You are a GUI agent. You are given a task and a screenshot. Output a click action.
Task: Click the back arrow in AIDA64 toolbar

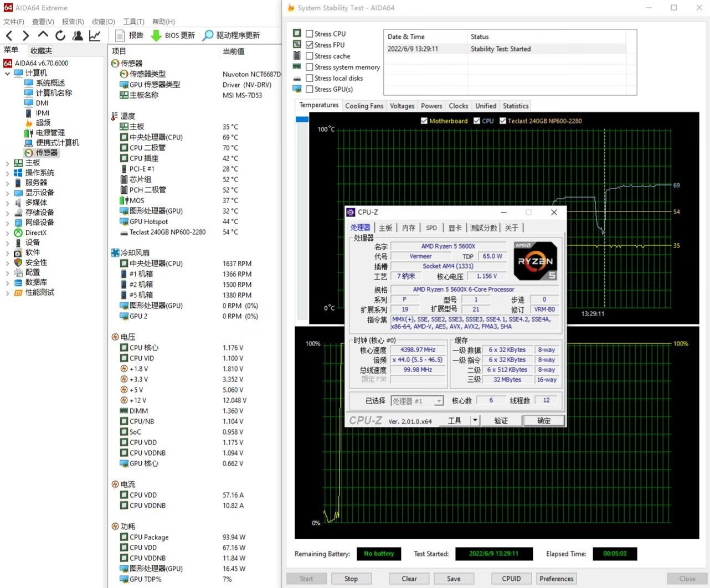click(9, 35)
